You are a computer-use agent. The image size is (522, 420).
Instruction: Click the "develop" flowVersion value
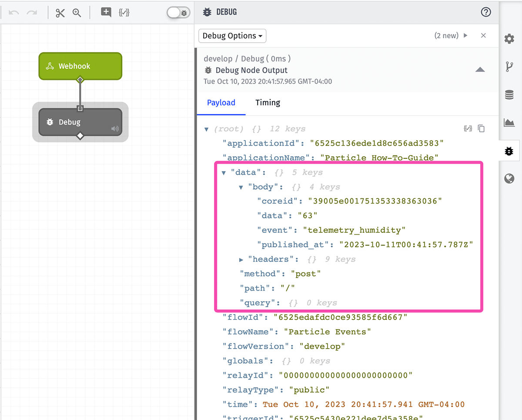click(322, 346)
